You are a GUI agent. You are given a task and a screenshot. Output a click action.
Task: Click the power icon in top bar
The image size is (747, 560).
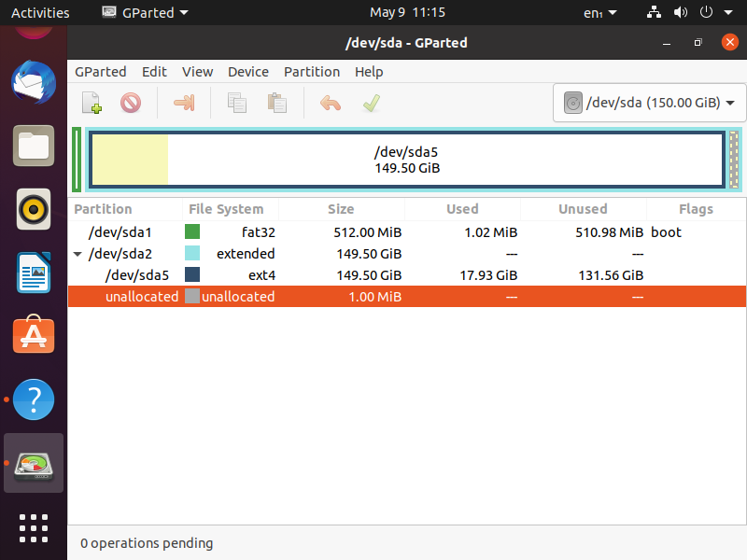pyautogui.click(x=706, y=12)
